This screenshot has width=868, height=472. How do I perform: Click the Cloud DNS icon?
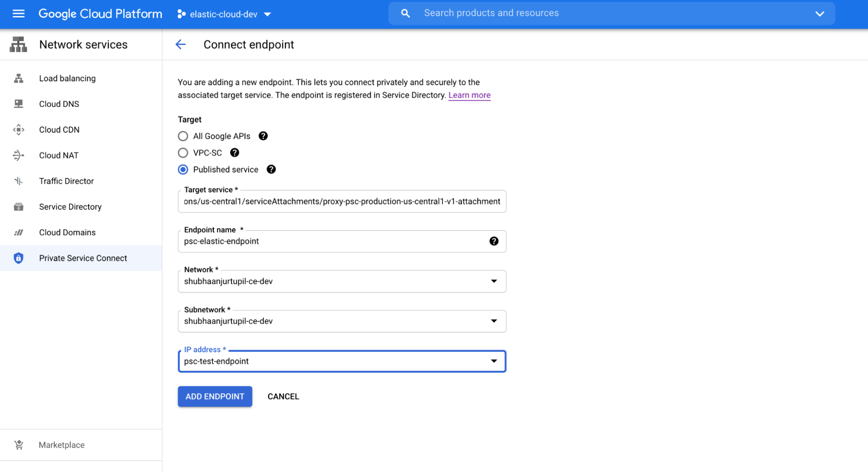(18, 104)
